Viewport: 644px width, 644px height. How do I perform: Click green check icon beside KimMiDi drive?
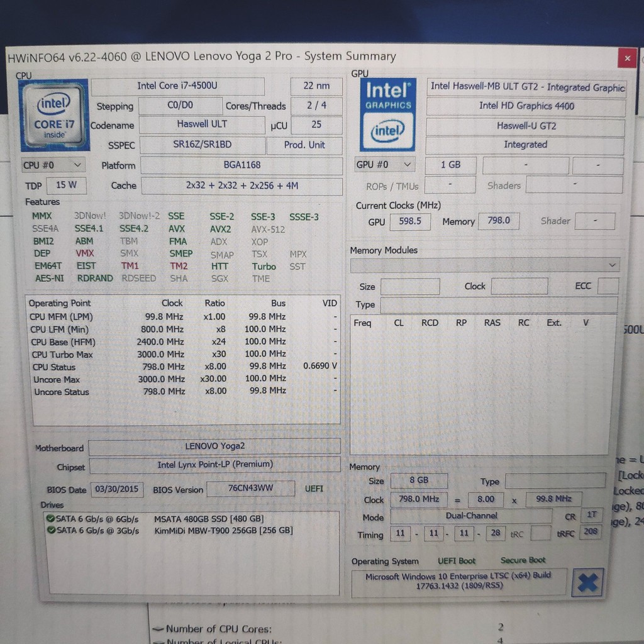pos(50,531)
